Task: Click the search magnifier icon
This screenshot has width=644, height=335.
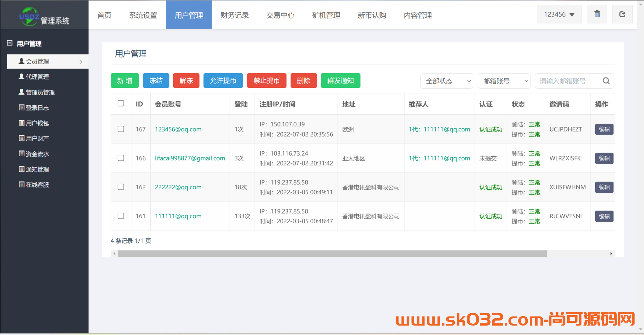Action: (x=606, y=81)
